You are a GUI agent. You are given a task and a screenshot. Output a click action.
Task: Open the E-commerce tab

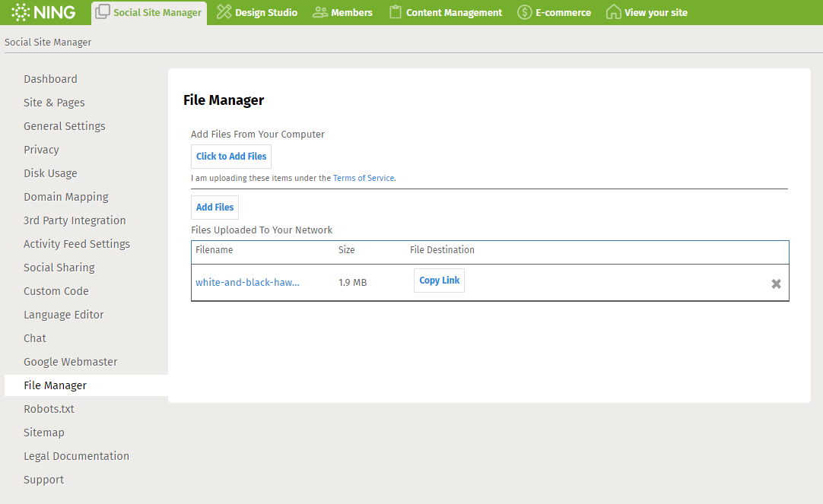click(x=554, y=13)
